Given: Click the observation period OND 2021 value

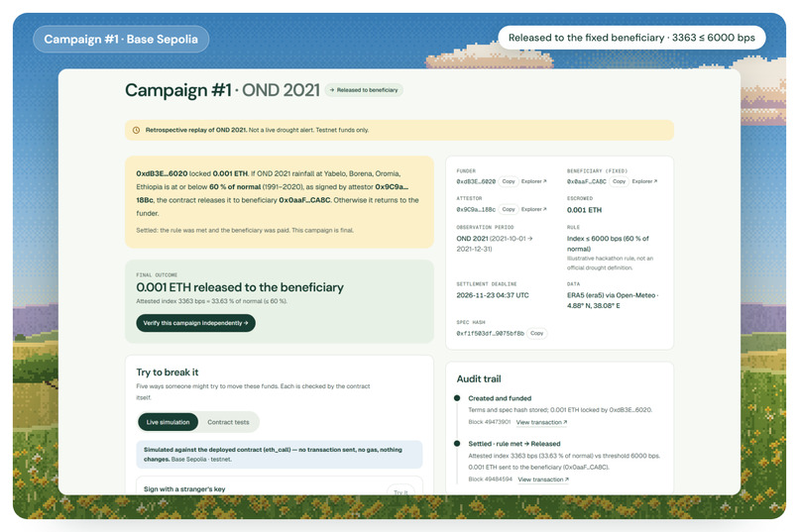Looking at the screenshot, I should point(495,244).
